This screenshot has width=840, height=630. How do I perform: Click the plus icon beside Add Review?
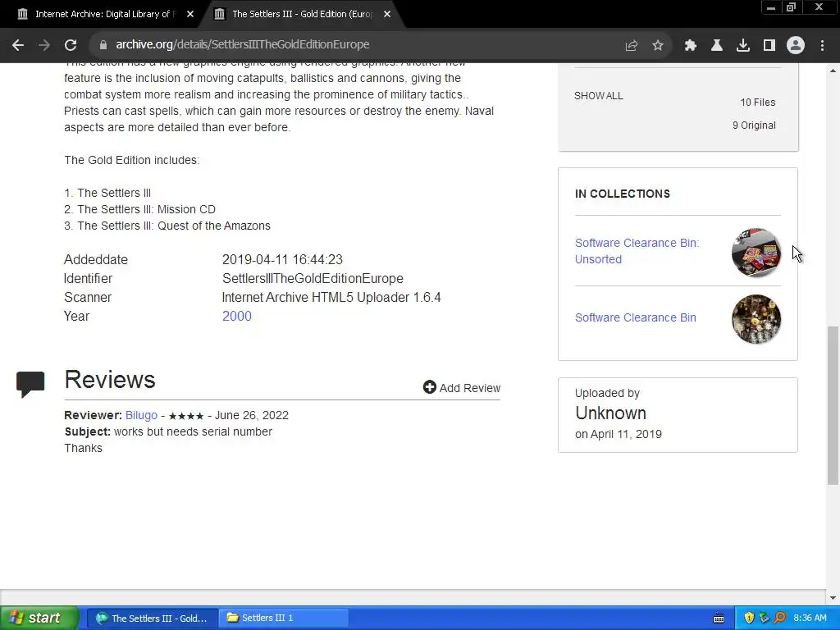pos(429,387)
